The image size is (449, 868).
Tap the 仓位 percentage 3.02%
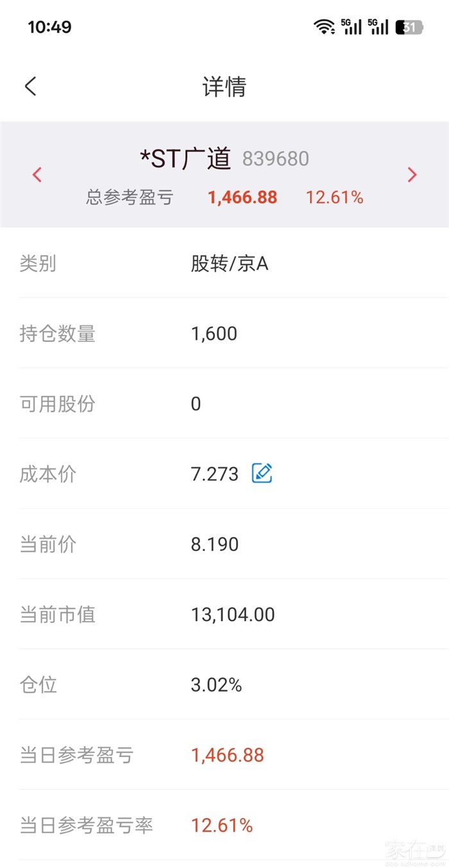216,685
